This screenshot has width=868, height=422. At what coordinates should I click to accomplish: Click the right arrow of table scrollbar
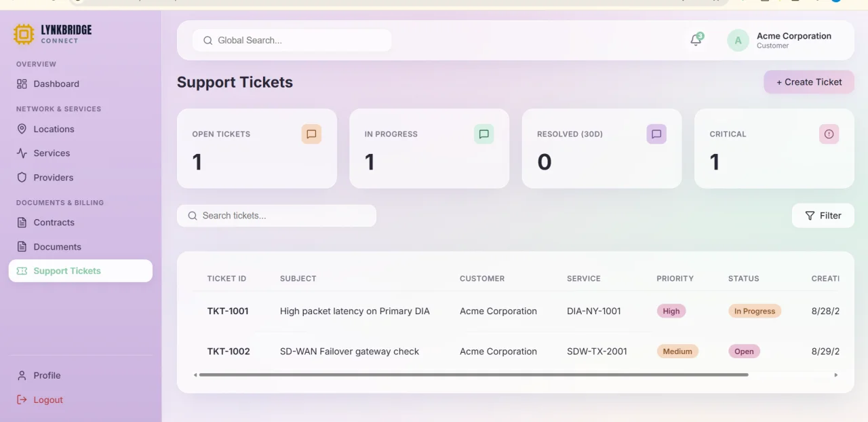pos(836,375)
